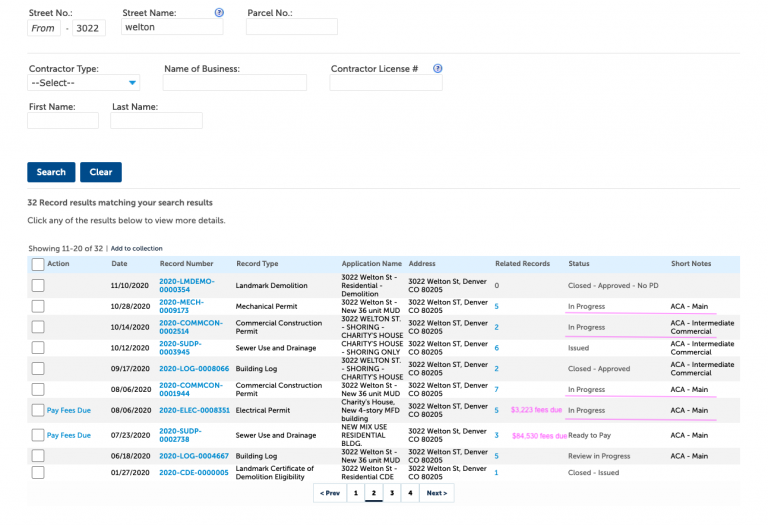Screen dimensions: 768x525
Task: Click $3,223 fees due text
Action: 536,410
